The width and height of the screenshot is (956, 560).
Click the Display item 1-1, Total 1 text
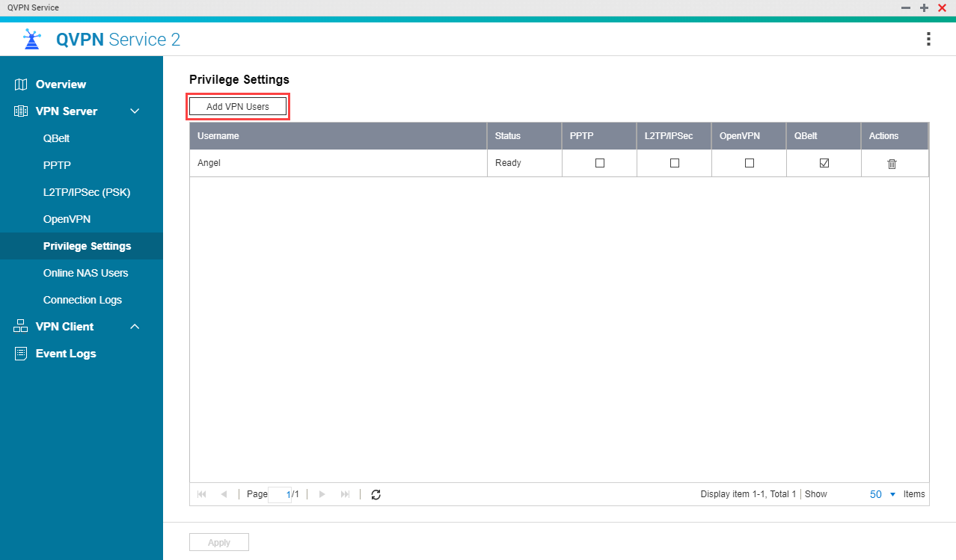tap(748, 494)
